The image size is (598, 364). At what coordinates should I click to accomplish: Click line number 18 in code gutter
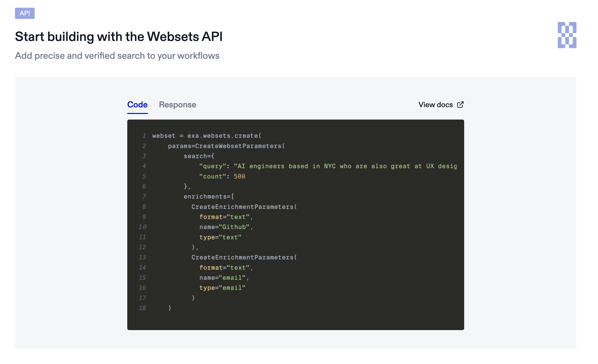142,308
